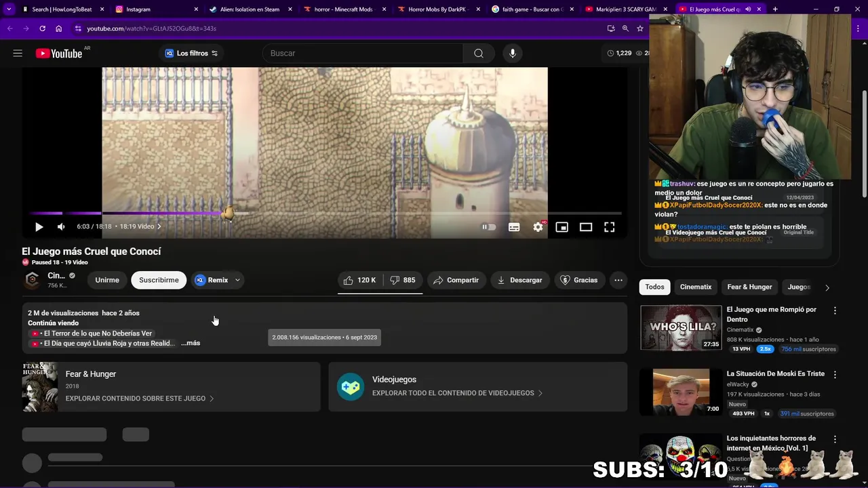Go to the YouTube home logo
Screen dimensions: 868x488
59,54
